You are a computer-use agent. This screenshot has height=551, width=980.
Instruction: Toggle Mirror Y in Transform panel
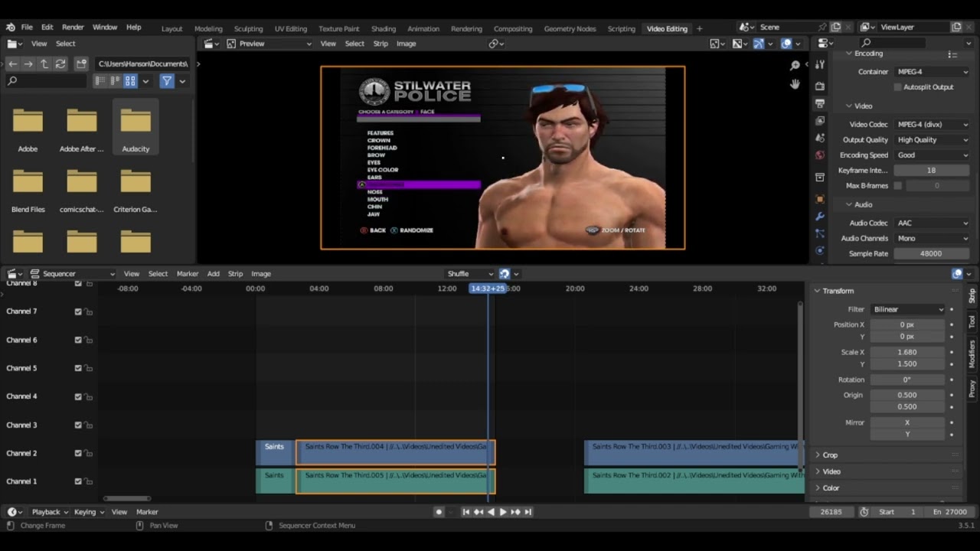(x=907, y=435)
